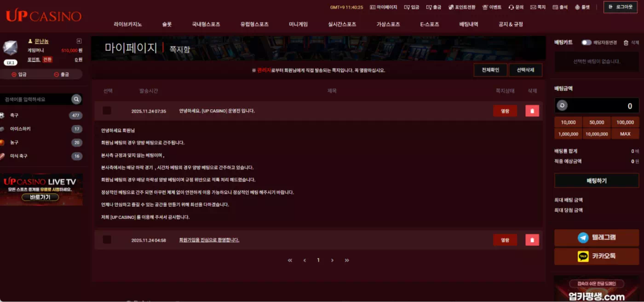This screenshot has width=644, height=302.
Task: Open the KakaoTalk contact button
Action: coord(596,256)
